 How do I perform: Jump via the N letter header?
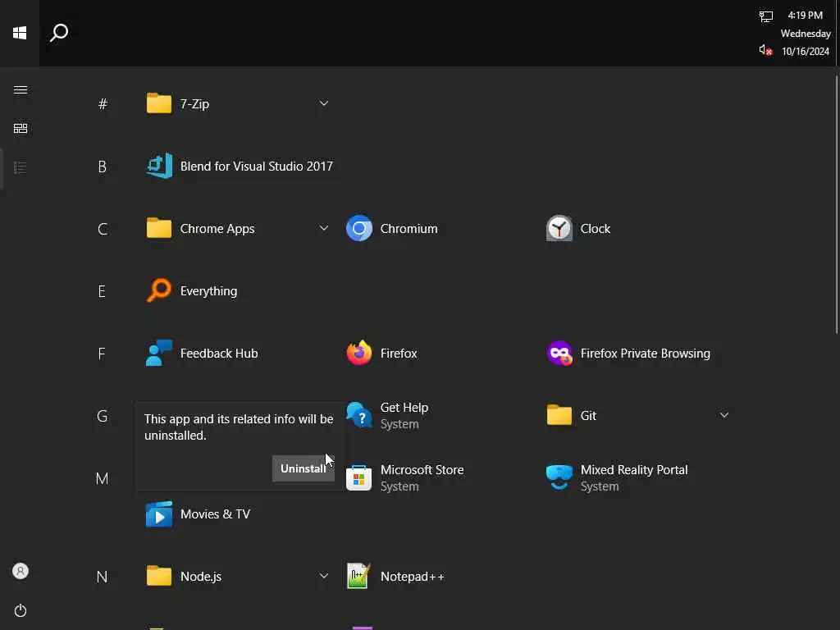pyautogui.click(x=102, y=577)
